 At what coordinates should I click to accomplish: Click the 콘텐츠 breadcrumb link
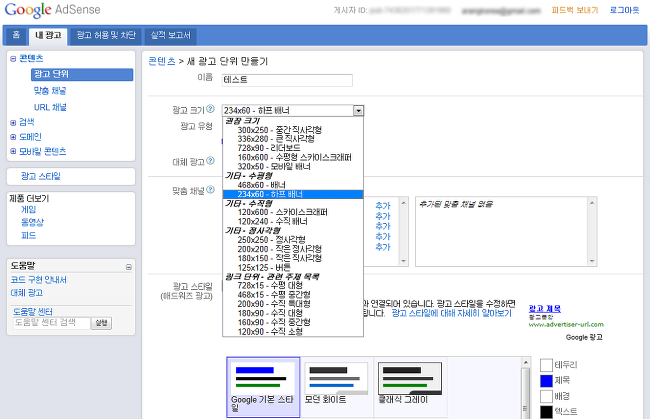point(162,61)
